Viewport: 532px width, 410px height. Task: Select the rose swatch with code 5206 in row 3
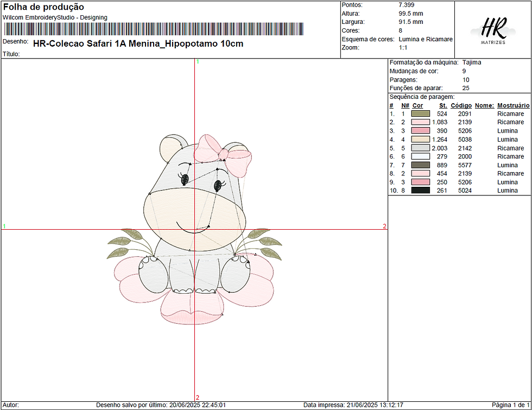tap(420, 131)
